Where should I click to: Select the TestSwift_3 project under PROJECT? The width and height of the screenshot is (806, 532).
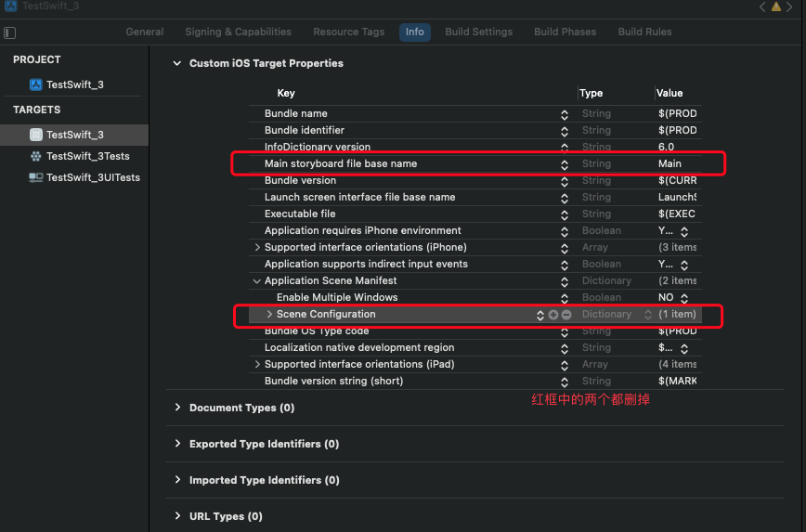pos(74,84)
